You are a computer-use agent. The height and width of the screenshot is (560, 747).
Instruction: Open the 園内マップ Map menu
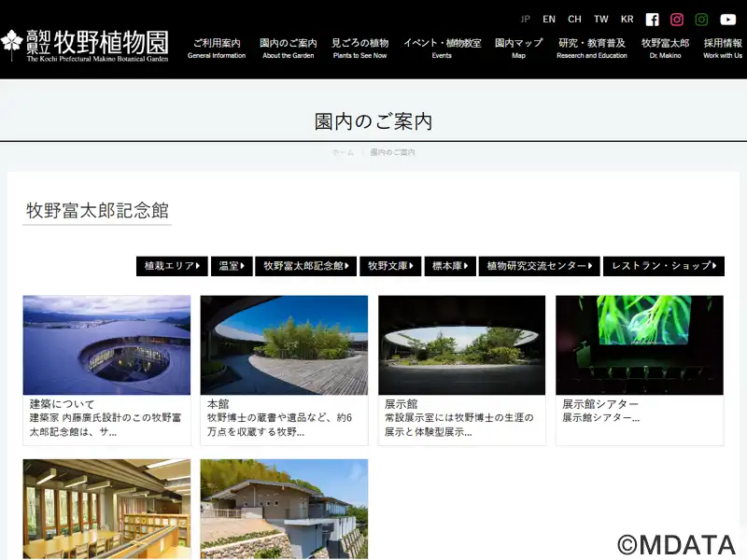(518, 49)
